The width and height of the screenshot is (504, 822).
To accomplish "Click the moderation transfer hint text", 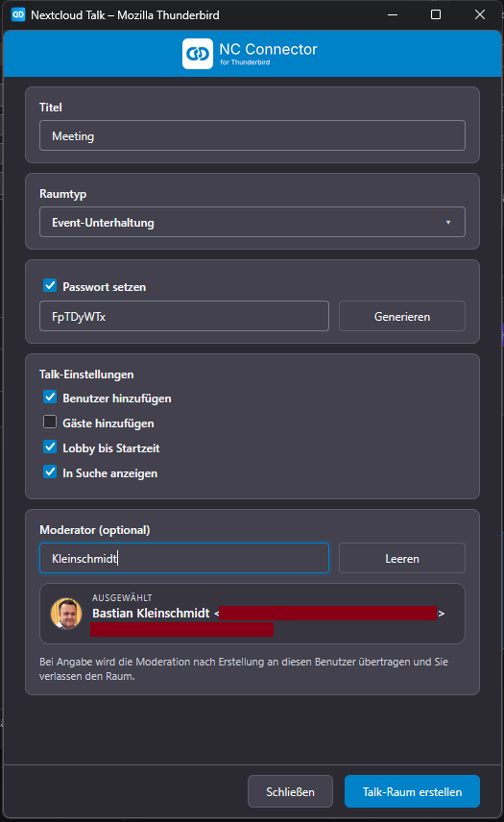I will [x=244, y=669].
